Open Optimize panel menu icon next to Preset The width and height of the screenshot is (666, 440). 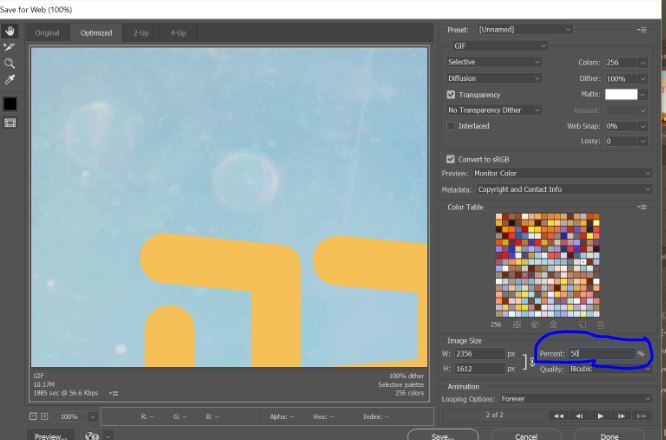(x=642, y=30)
